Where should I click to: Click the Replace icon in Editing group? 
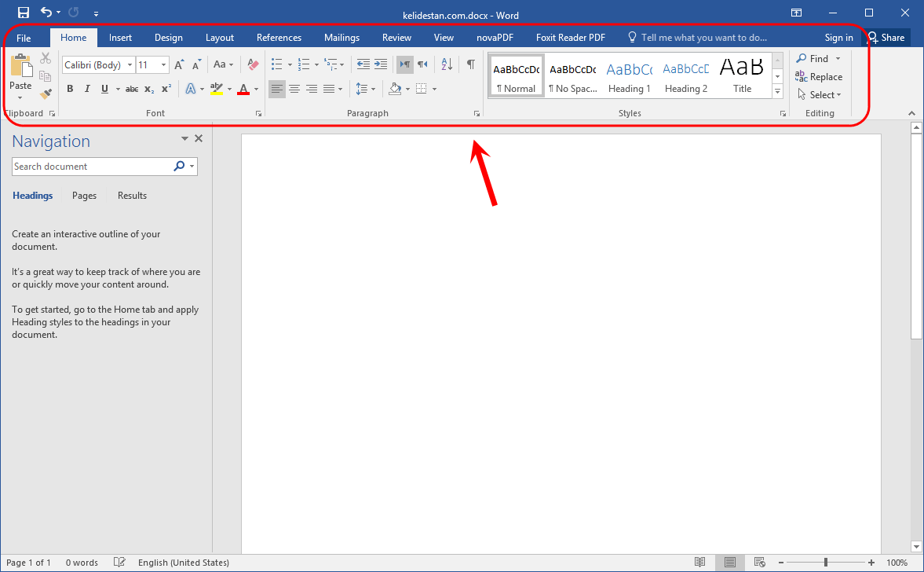click(801, 77)
